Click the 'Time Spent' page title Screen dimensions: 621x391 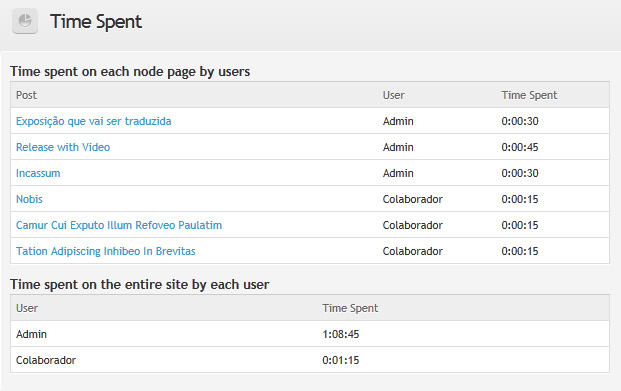click(x=96, y=22)
